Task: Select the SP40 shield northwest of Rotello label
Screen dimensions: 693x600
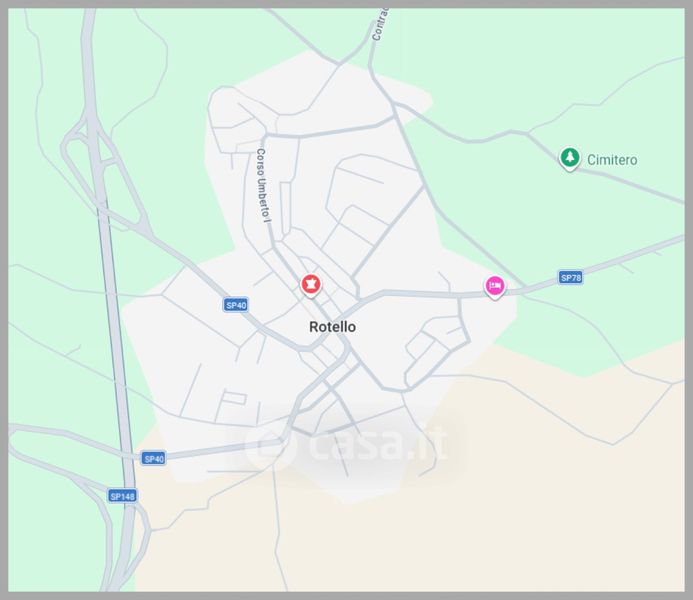Action: (x=236, y=305)
